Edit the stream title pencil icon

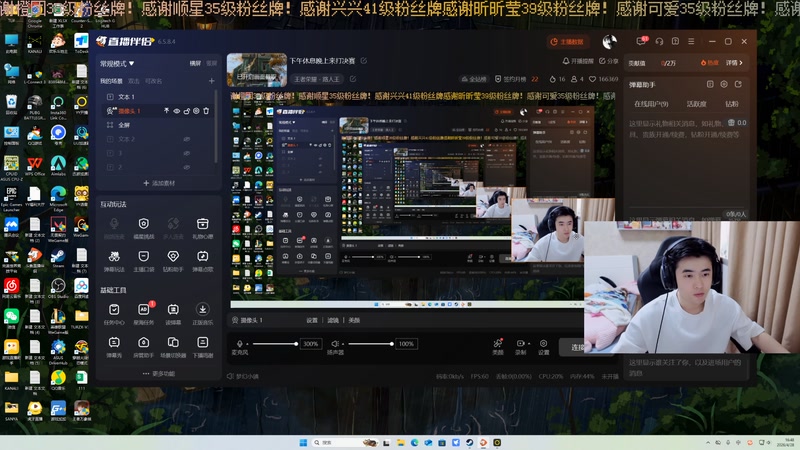[364, 61]
